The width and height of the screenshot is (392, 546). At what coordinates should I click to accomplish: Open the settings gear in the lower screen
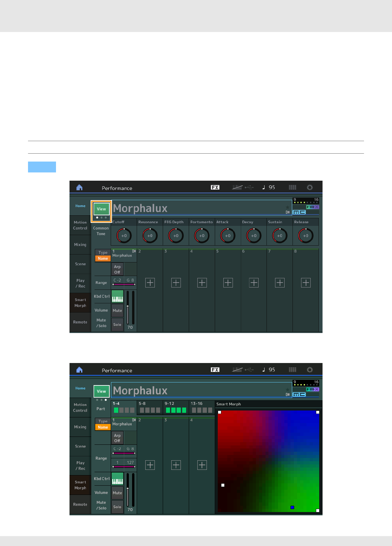310,370
